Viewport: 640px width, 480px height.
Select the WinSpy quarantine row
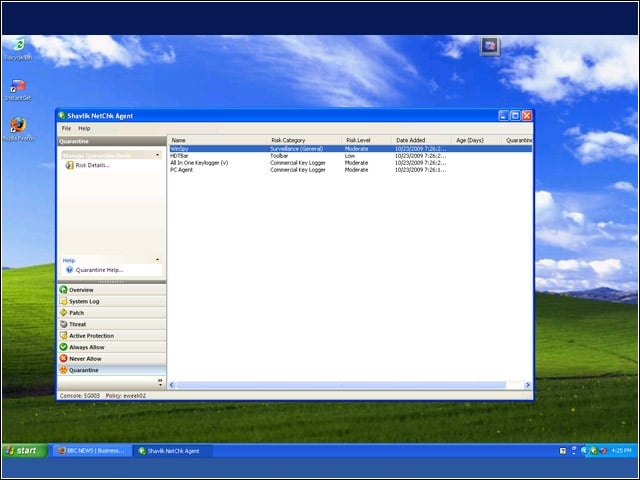(x=350, y=149)
